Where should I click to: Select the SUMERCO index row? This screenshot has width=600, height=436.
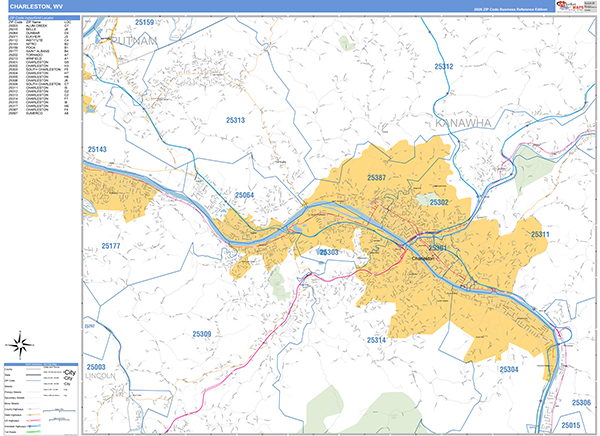pyautogui.click(x=39, y=113)
